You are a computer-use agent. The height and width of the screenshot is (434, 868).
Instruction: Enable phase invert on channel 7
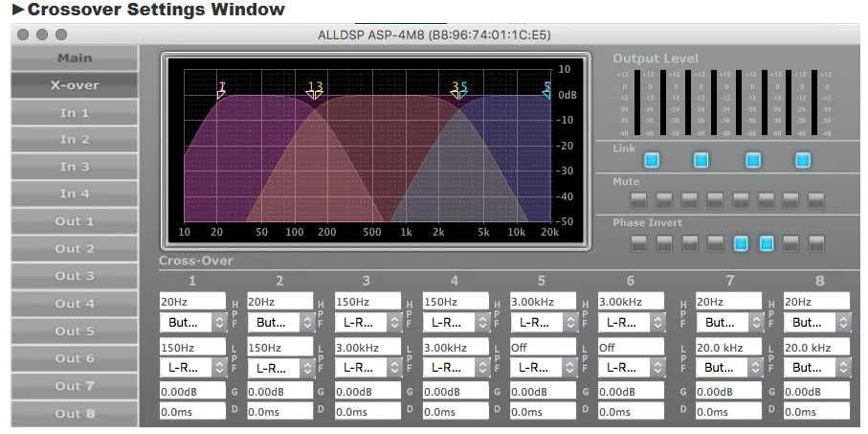pos(790,243)
